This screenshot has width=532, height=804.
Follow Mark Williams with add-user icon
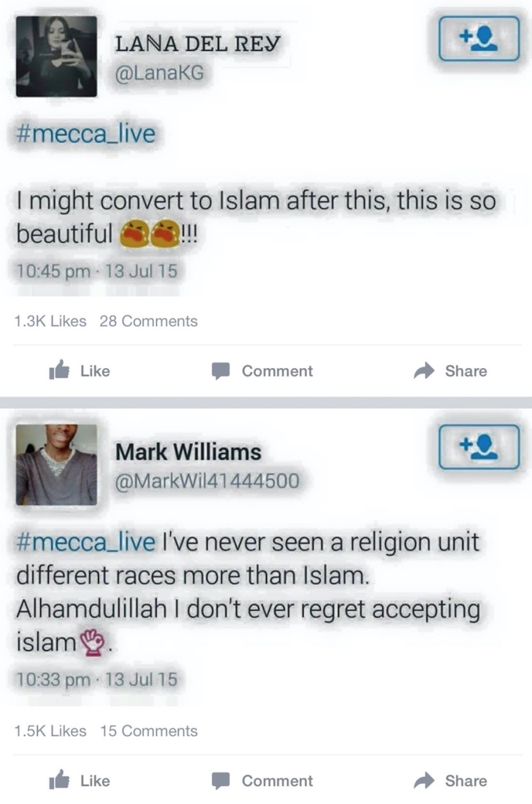coord(479,447)
